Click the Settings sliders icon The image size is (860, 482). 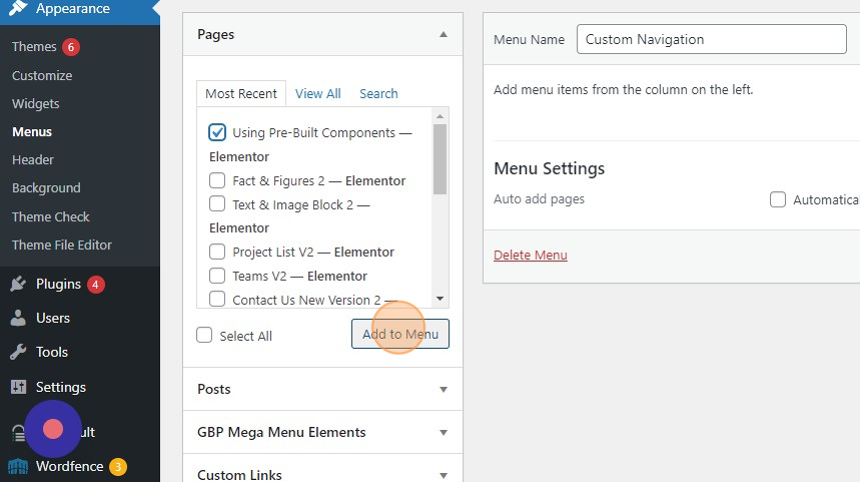18,387
